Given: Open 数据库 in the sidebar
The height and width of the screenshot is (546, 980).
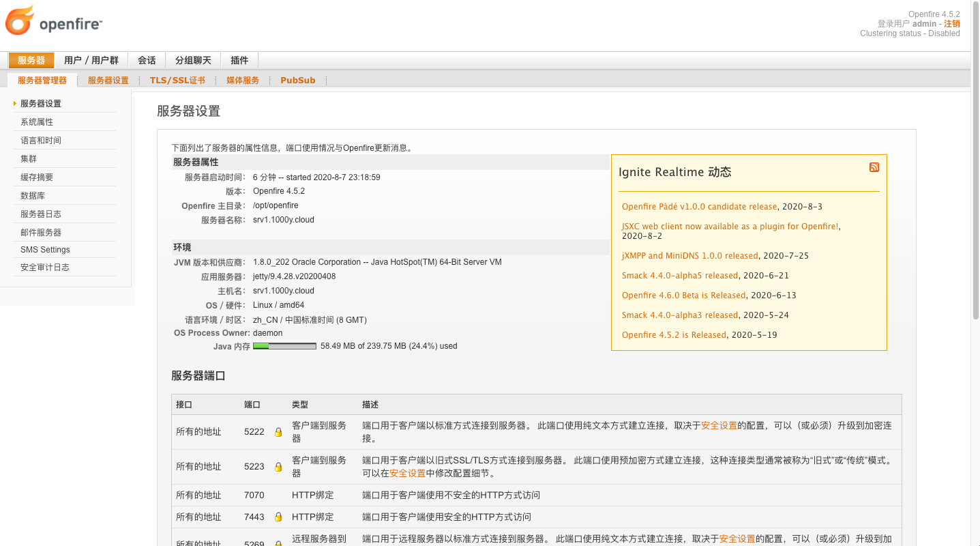Looking at the screenshot, I should (33, 196).
